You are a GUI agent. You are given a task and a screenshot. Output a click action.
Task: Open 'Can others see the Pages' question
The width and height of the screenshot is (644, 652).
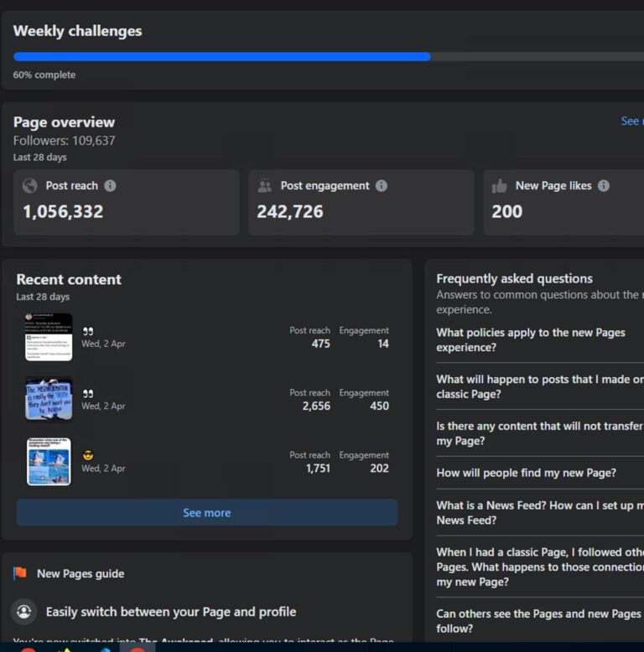[537, 621]
